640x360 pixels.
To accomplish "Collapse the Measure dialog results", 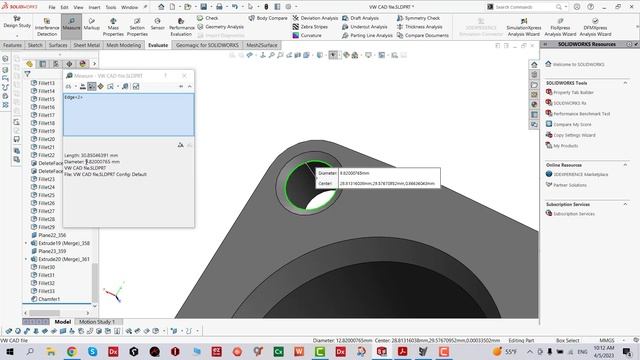I will pyautogui.click(x=189, y=87).
